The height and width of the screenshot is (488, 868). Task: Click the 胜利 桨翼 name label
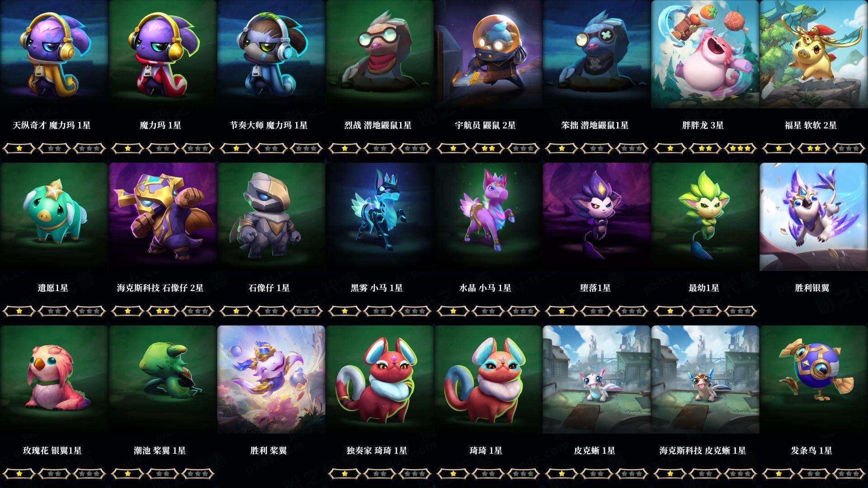pyautogui.click(x=269, y=450)
